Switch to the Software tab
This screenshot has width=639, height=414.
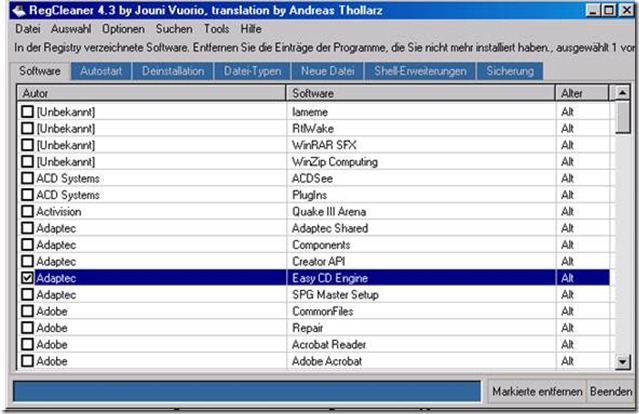coord(40,71)
